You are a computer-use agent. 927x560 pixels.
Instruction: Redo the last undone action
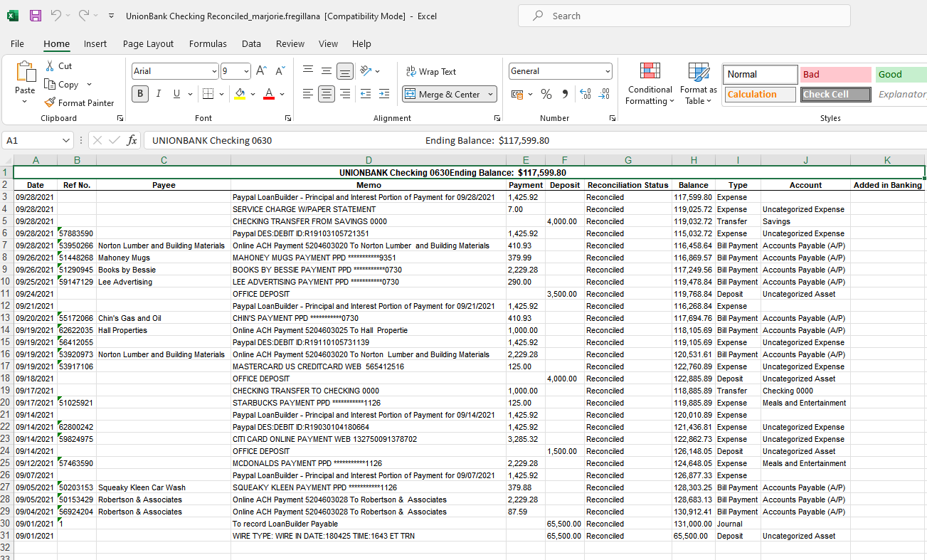coord(84,15)
